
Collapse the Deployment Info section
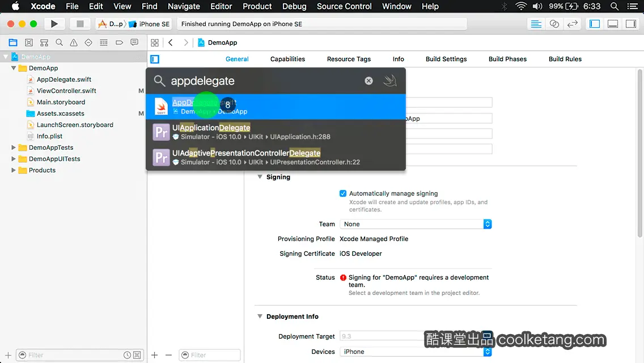pos(260,316)
